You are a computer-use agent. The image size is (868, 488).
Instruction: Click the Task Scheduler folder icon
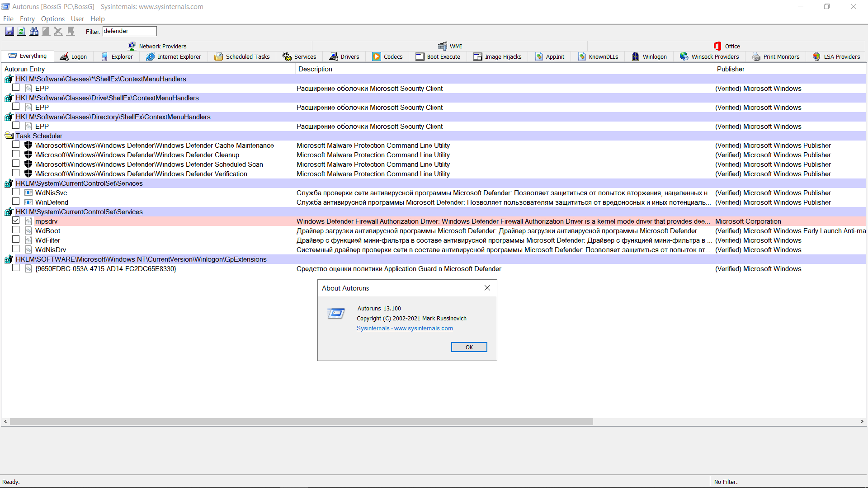coord(9,136)
